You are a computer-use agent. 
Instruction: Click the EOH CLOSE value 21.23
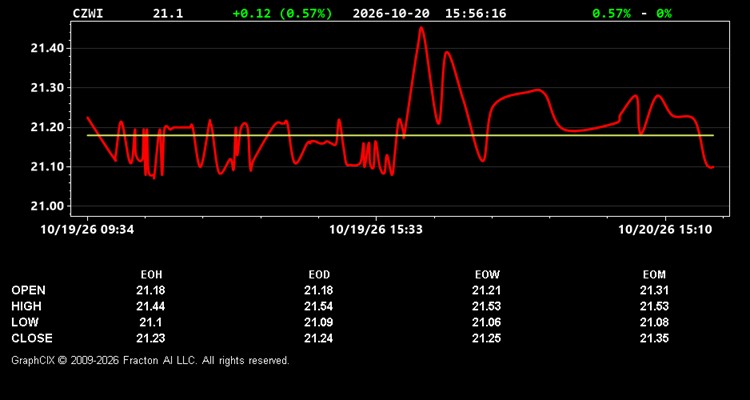151,338
